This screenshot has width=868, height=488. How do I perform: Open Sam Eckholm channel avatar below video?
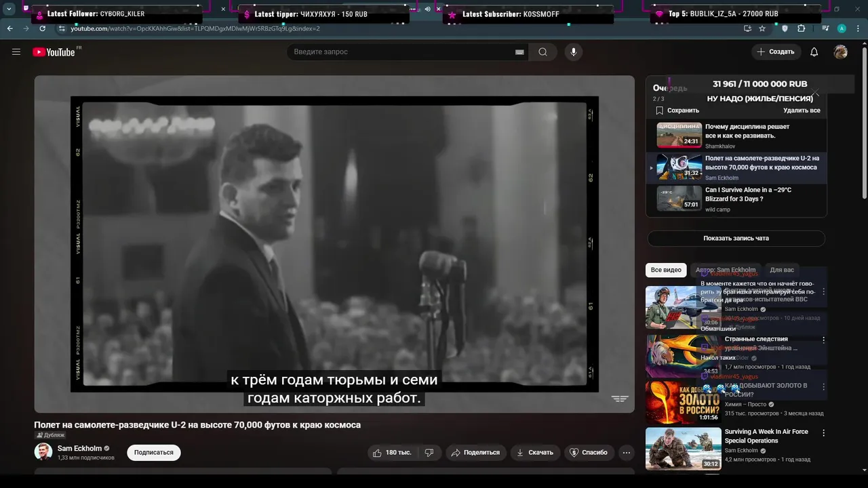[43, 452]
